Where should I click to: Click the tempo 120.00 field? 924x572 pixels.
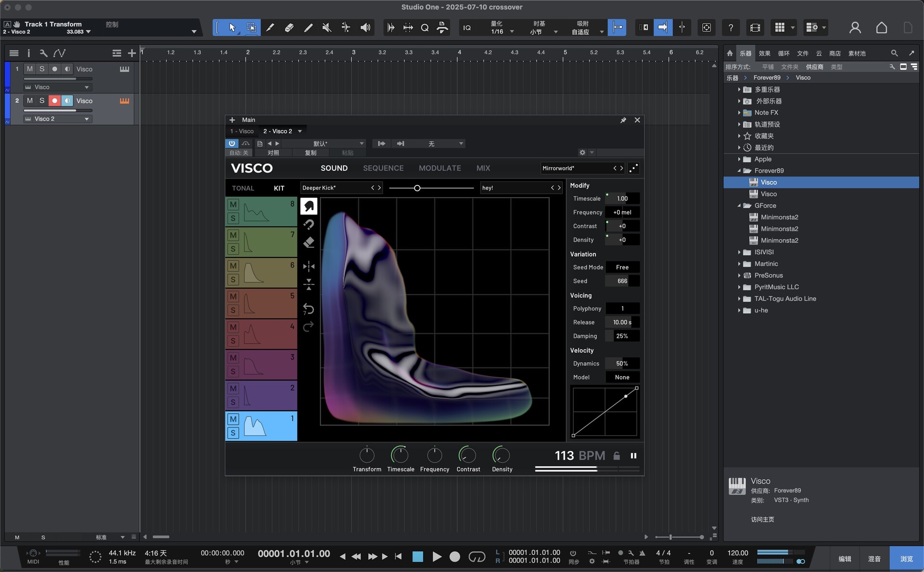coord(737,553)
